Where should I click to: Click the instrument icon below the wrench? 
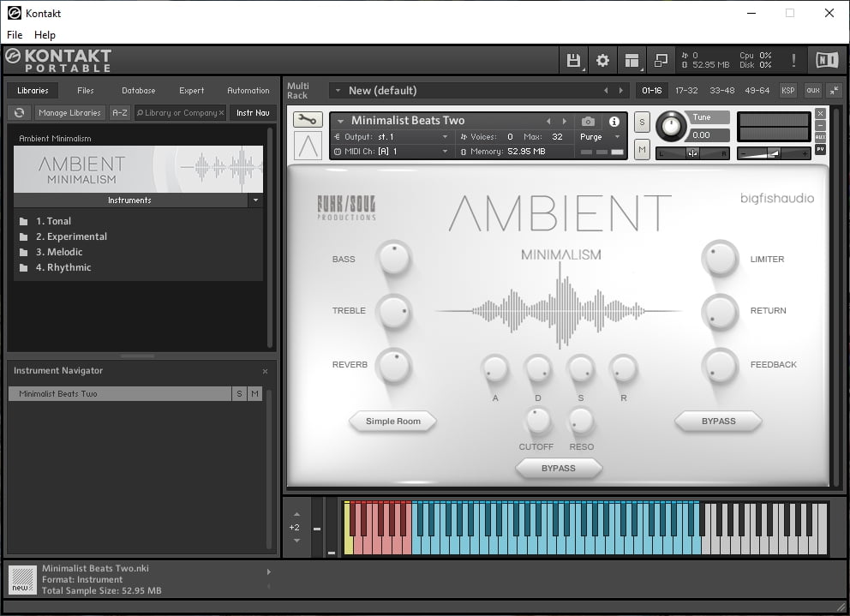(x=308, y=146)
